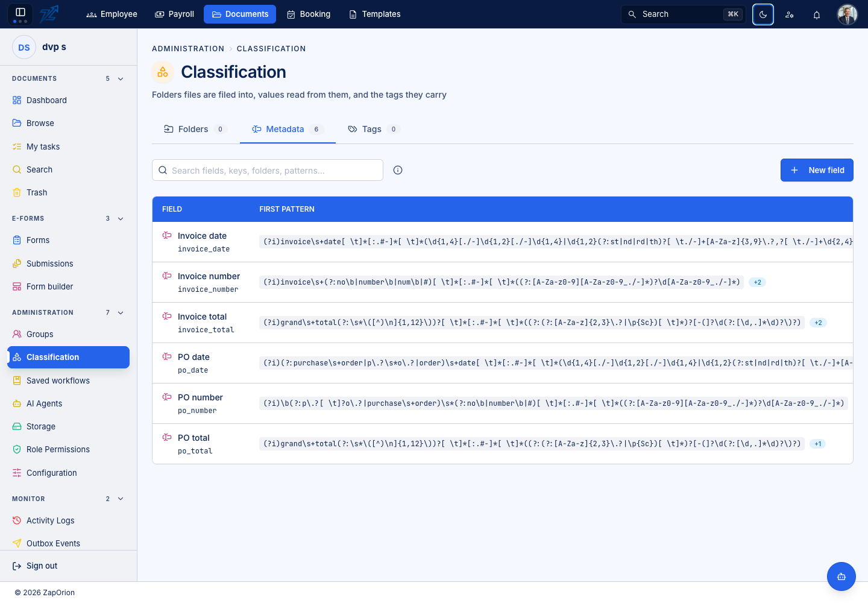Open Role Permissions in the sidebar

[68, 449]
